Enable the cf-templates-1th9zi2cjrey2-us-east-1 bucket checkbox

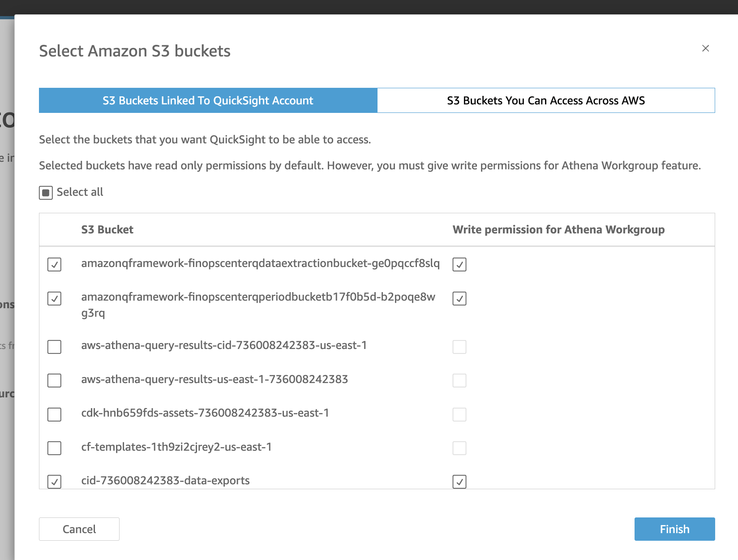click(55, 448)
